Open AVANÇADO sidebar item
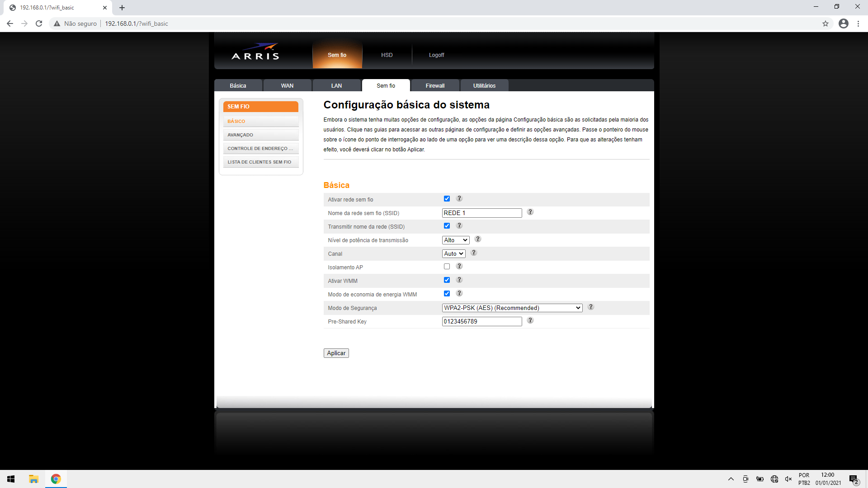Screen dimensions: 868x488 pyautogui.click(x=261, y=135)
